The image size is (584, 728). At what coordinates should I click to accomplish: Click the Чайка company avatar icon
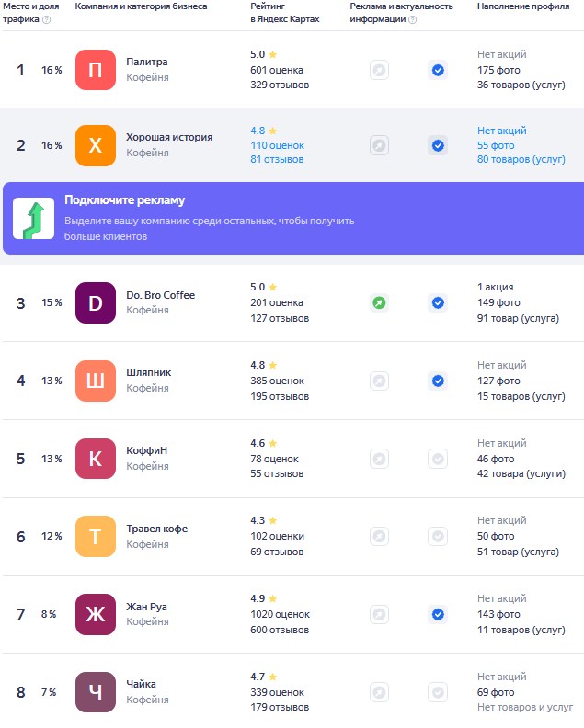pos(96,692)
